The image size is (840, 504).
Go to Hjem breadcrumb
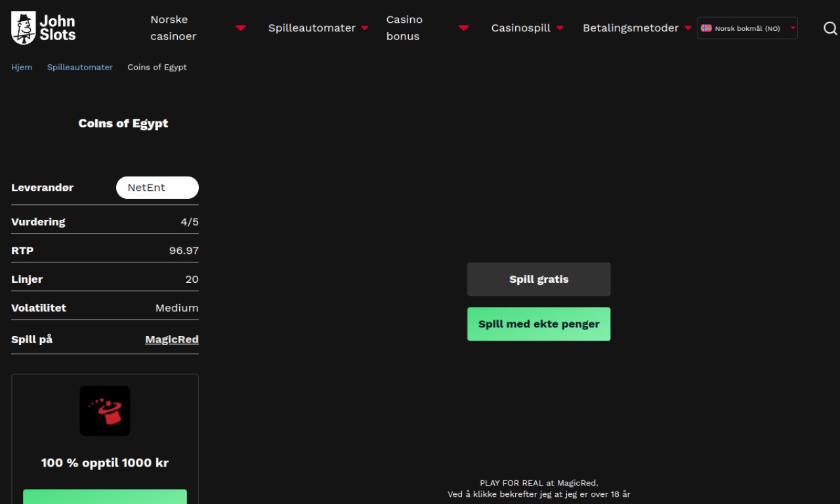pyautogui.click(x=22, y=67)
